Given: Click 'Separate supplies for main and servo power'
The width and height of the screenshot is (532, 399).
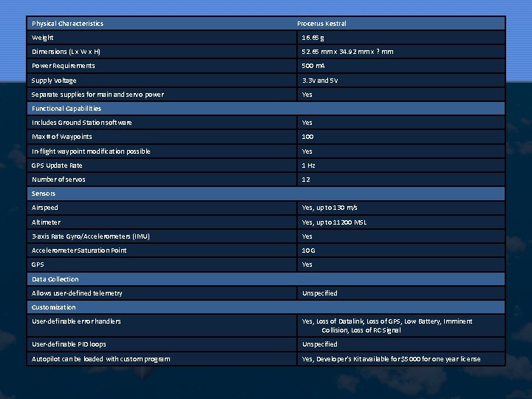Looking at the screenshot, I should pyautogui.click(x=98, y=95).
